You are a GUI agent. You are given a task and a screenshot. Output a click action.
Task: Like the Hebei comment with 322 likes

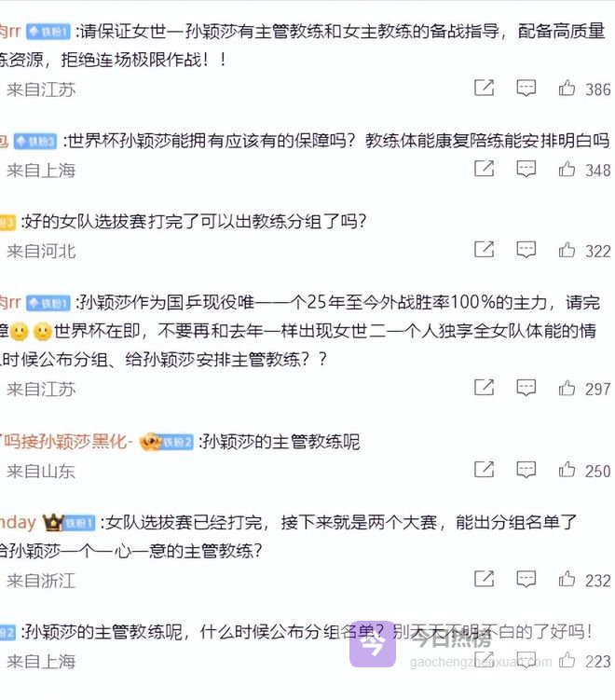click(567, 250)
